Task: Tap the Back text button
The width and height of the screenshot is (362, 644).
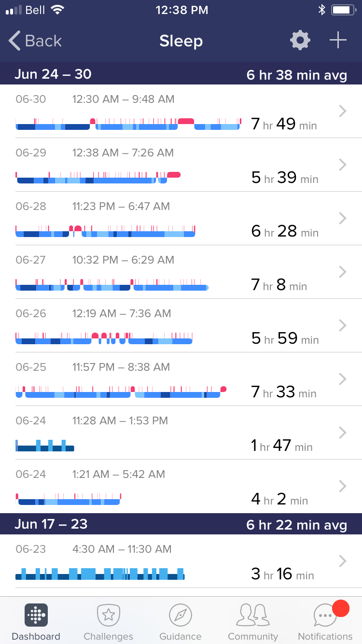Action: click(43, 41)
